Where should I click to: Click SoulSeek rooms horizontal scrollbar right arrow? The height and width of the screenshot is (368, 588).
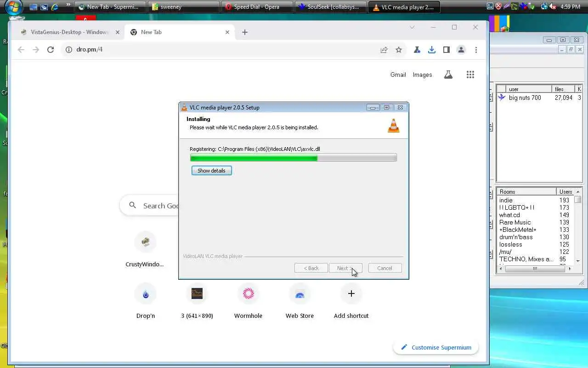570,269
